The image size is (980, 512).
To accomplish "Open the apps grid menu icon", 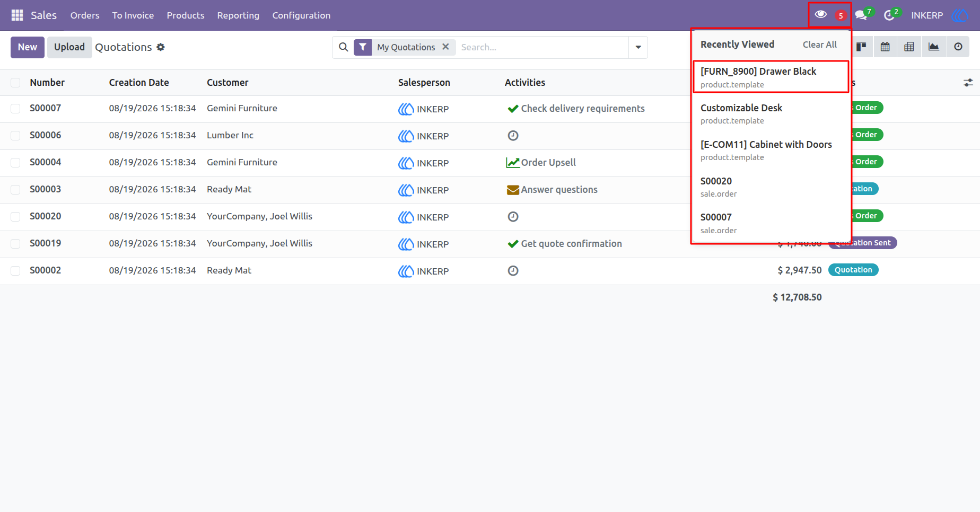I will pos(17,15).
